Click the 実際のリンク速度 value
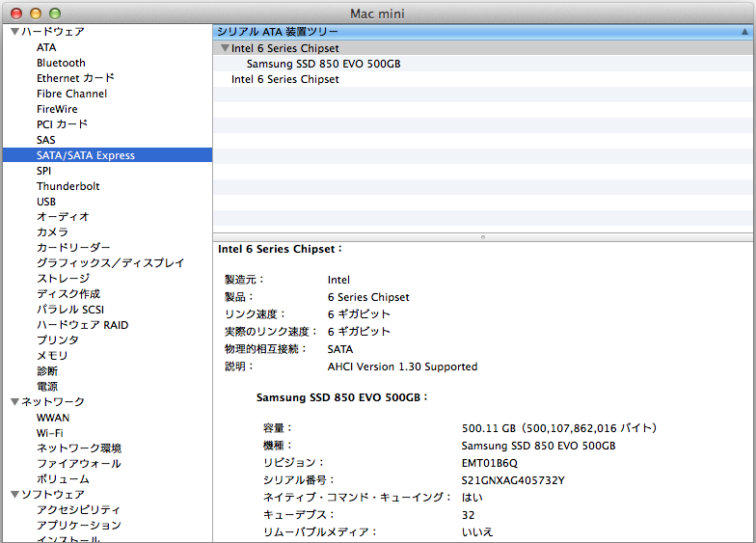The height and width of the screenshot is (543, 756). (359, 332)
